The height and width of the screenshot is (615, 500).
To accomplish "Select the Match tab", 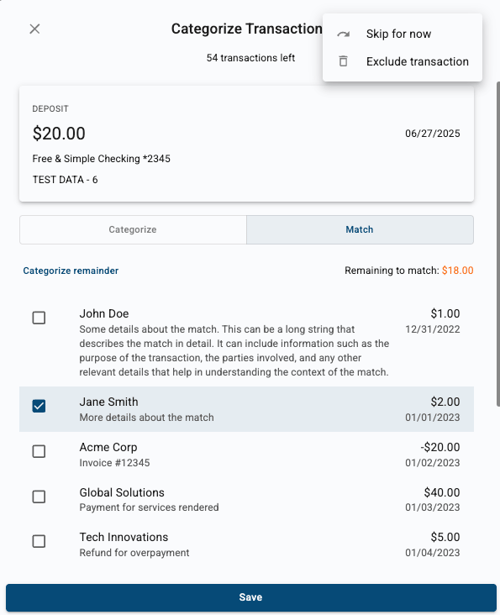I will (360, 229).
